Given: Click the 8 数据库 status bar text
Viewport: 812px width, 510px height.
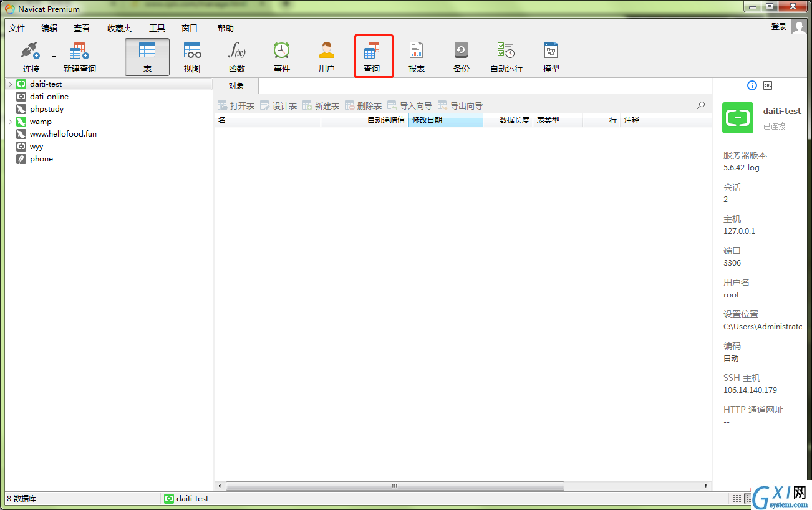Looking at the screenshot, I should pyautogui.click(x=21, y=499).
